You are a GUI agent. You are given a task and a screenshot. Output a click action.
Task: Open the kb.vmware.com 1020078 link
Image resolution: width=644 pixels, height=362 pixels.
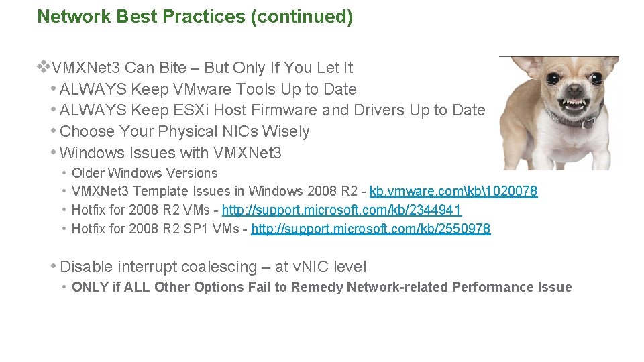pyautogui.click(x=453, y=191)
